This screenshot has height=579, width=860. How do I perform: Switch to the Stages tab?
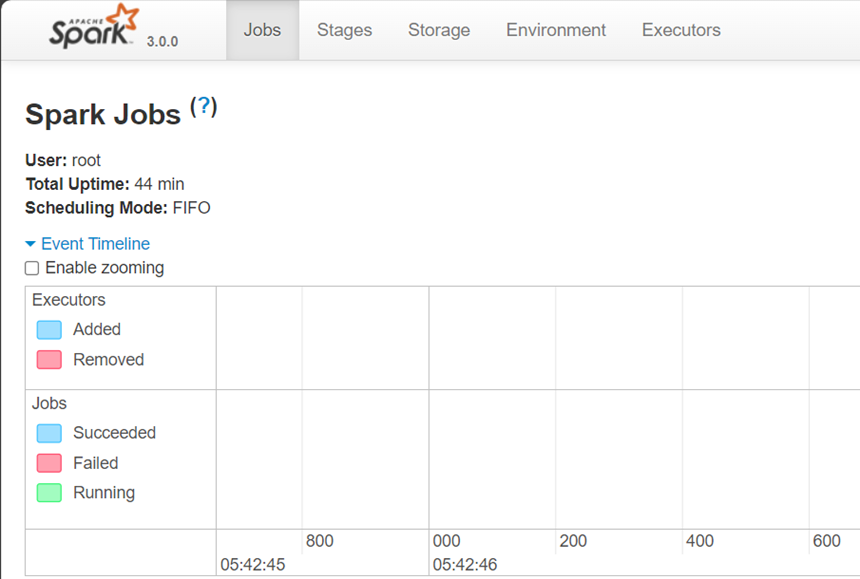pos(344,30)
